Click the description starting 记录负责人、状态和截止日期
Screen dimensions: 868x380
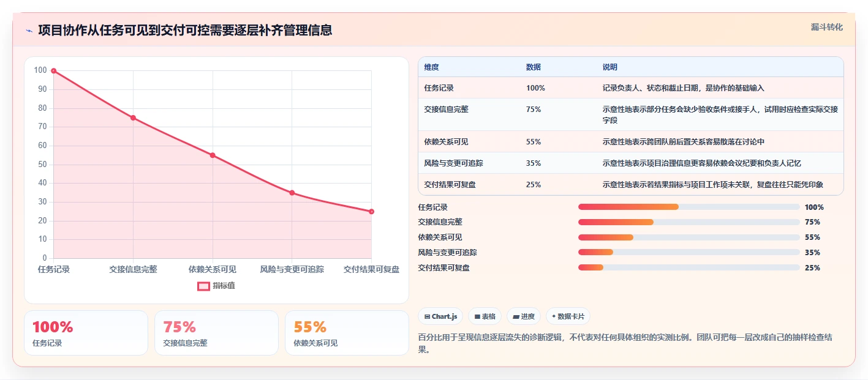(x=684, y=88)
